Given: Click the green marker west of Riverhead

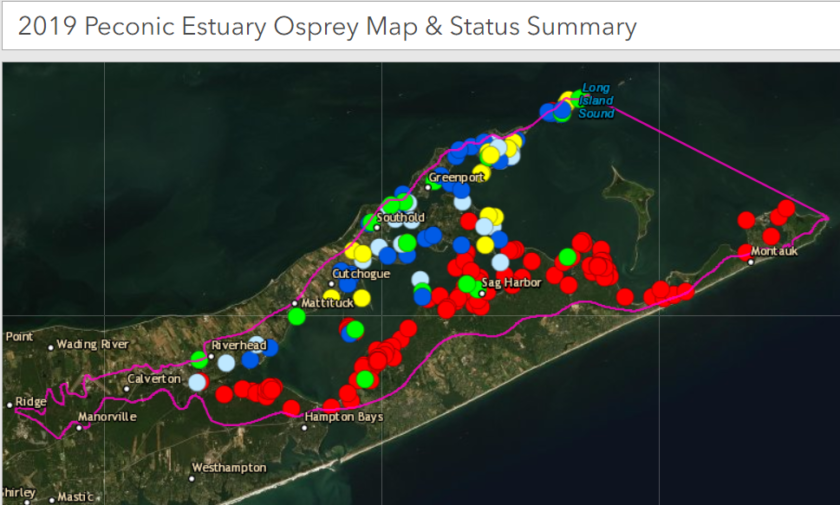Looking at the screenshot, I should pos(199,359).
